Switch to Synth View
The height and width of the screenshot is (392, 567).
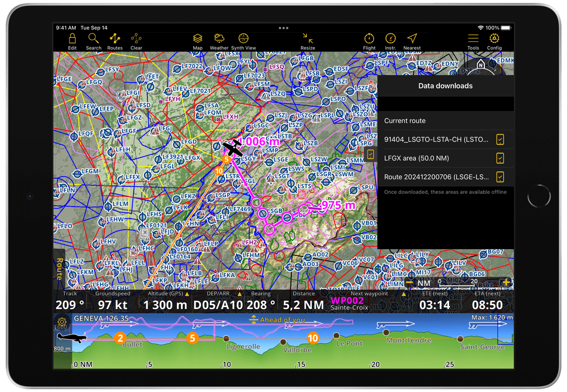click(243, 42)
